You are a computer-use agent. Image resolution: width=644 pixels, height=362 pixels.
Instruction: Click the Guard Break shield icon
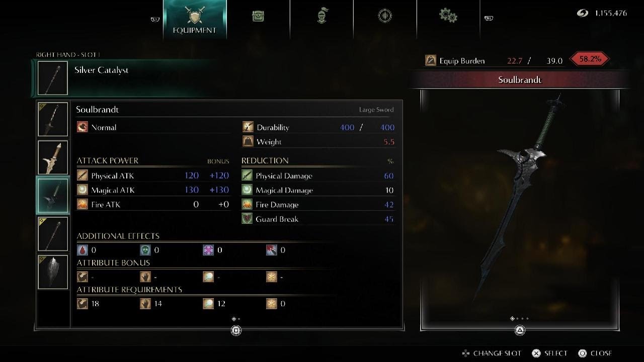[x=247, y=219]
